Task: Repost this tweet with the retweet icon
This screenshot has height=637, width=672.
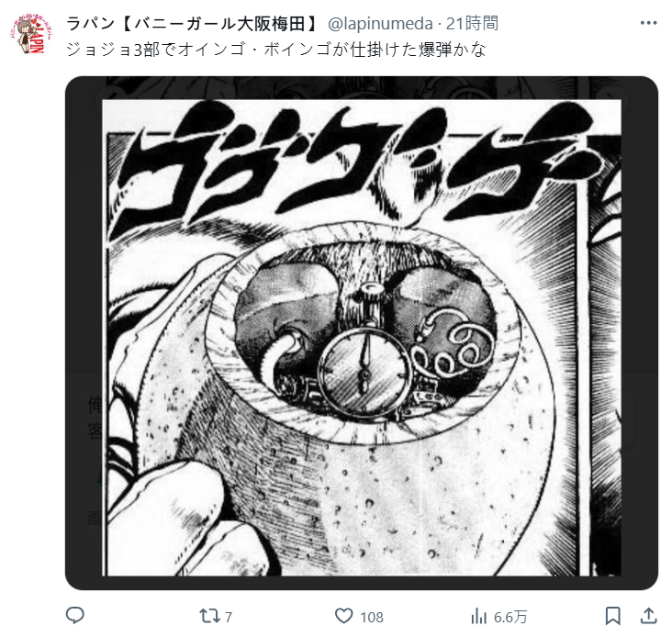Action: point(209,616)
